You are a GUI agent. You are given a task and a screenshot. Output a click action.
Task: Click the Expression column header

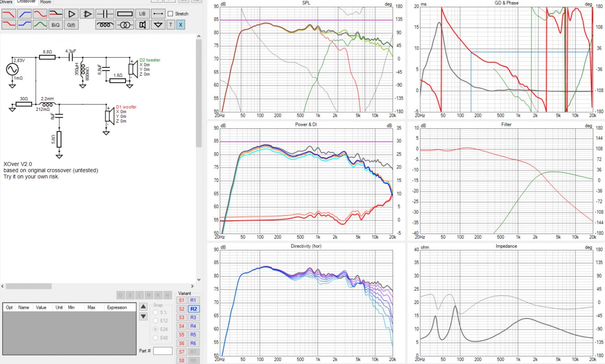coord(117,308)
